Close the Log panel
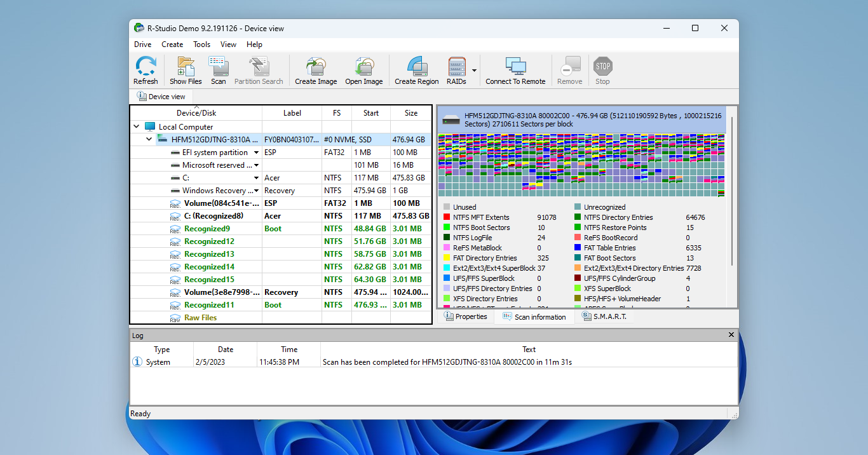868x455 pixels. pos(731,335)
